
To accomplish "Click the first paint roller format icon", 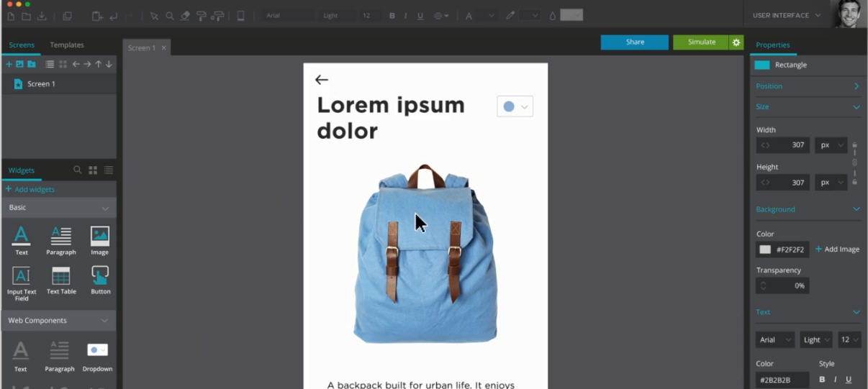I will tap(202, 16).
